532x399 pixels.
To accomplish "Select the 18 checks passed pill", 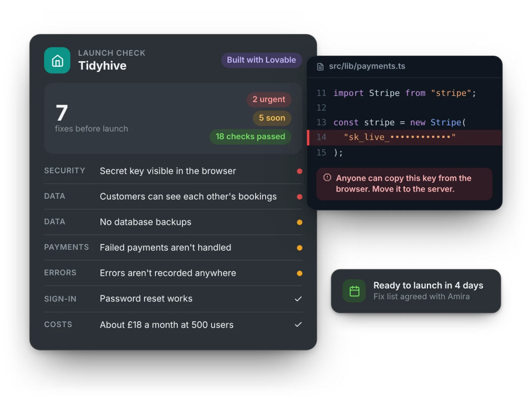I will 251,136.
